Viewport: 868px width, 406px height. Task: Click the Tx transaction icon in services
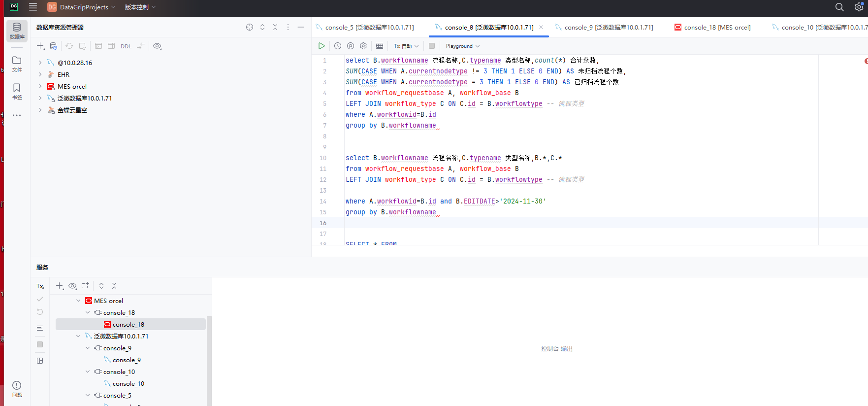point(40,286)
